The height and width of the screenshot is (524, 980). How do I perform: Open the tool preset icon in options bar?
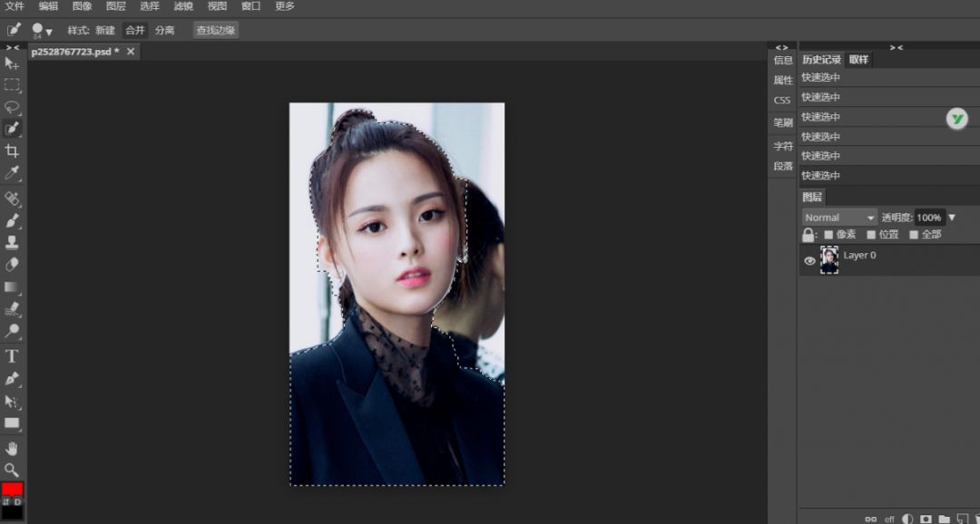pos(13,29)
